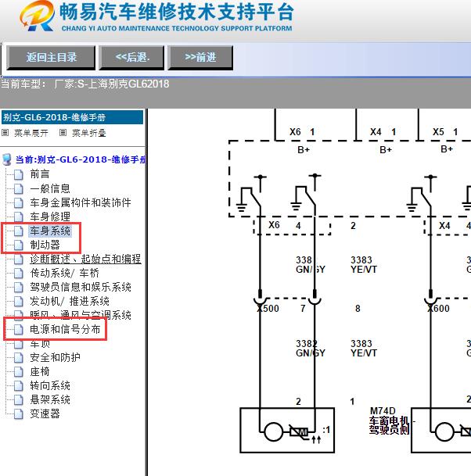Click the X600 connector label in the diagram
Viewport: 471px width, 476px height.
[x=438, y=309]
